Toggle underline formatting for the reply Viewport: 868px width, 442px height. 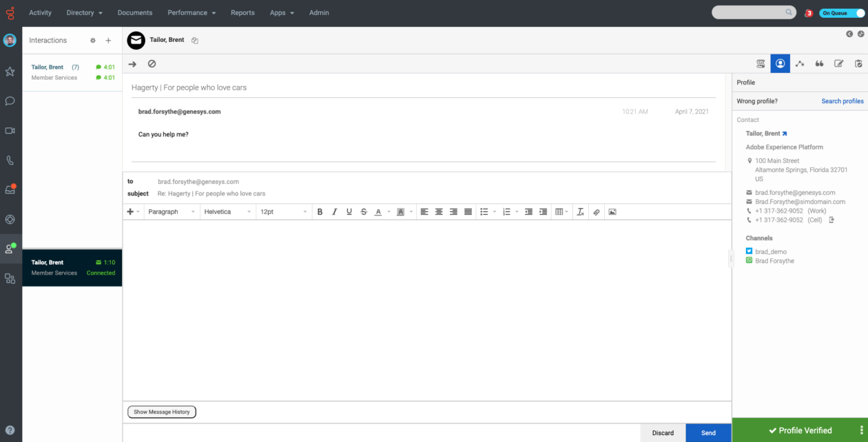point(349,211)
